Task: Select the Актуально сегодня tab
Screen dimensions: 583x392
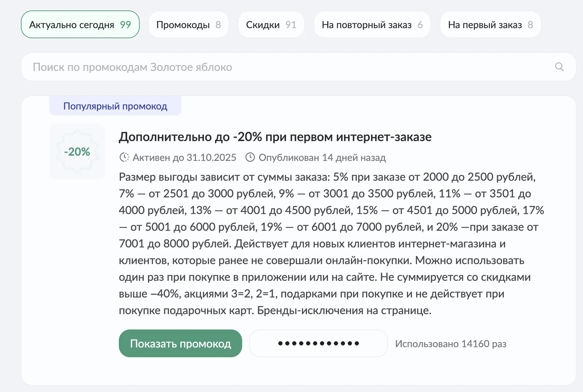Action: (x=80, y=25)
